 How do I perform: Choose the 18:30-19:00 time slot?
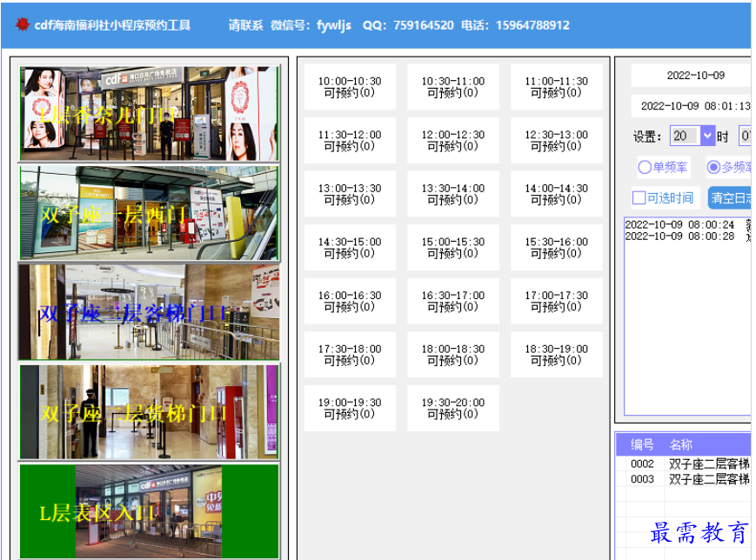pyautogui.click(x=557, y=354)
